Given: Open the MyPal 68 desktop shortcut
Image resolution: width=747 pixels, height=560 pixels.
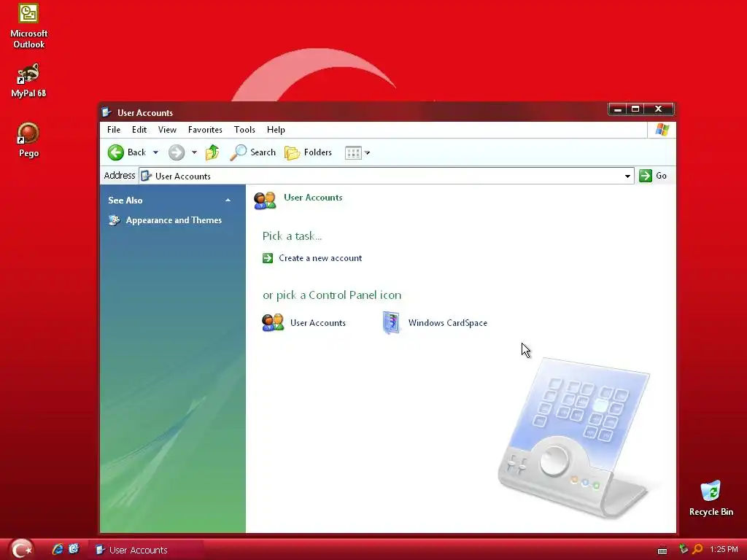Looking at the screenshot, I should point(28,80).
